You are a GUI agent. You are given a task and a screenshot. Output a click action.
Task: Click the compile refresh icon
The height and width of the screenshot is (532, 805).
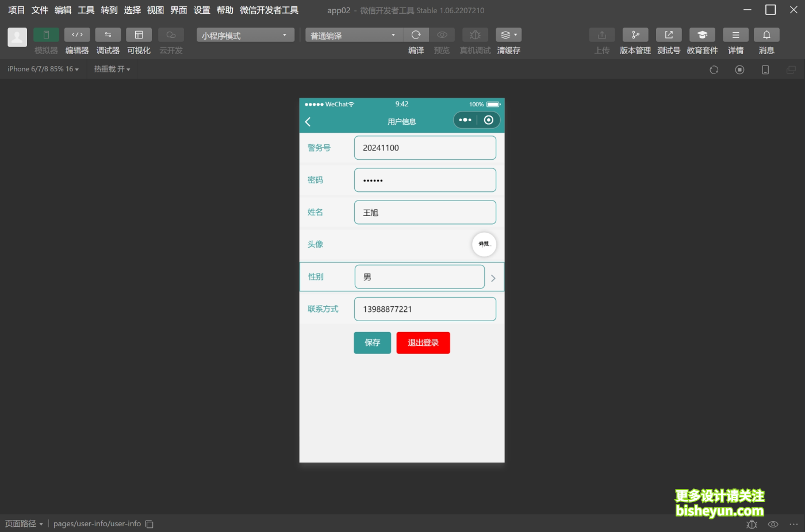[416, 35]
